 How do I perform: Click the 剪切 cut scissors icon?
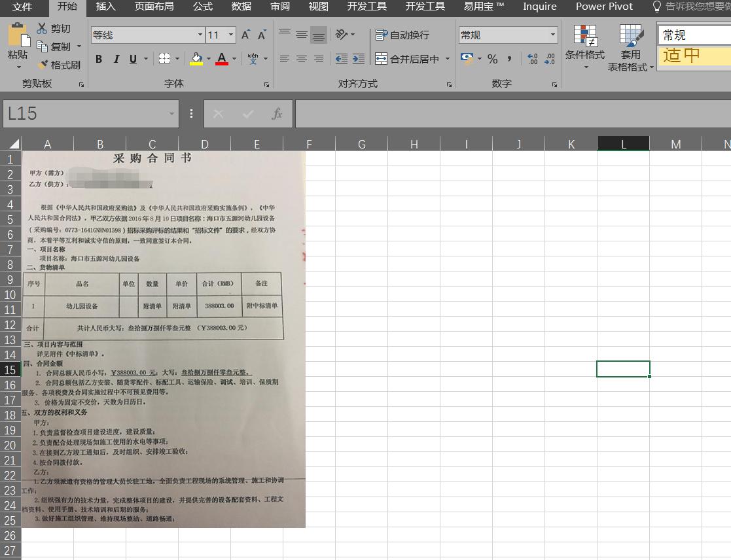click(x=42, y=28)
